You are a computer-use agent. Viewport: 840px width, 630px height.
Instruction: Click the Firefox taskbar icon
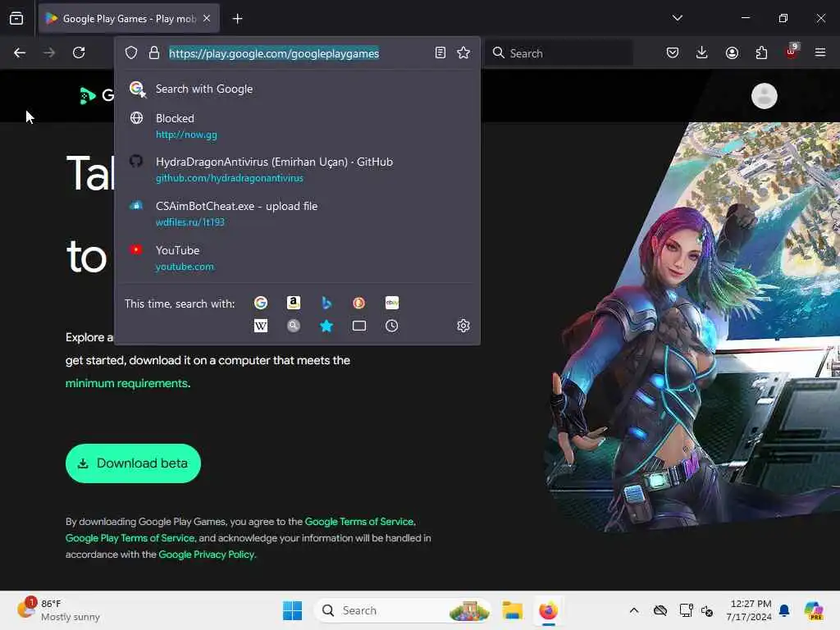(548, 610)
